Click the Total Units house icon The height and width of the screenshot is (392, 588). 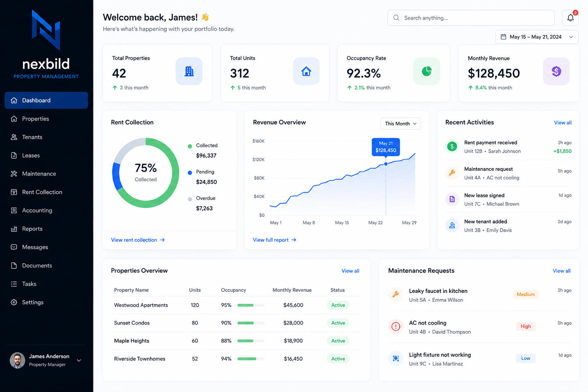pyautogui.click(x=306, y=71)
